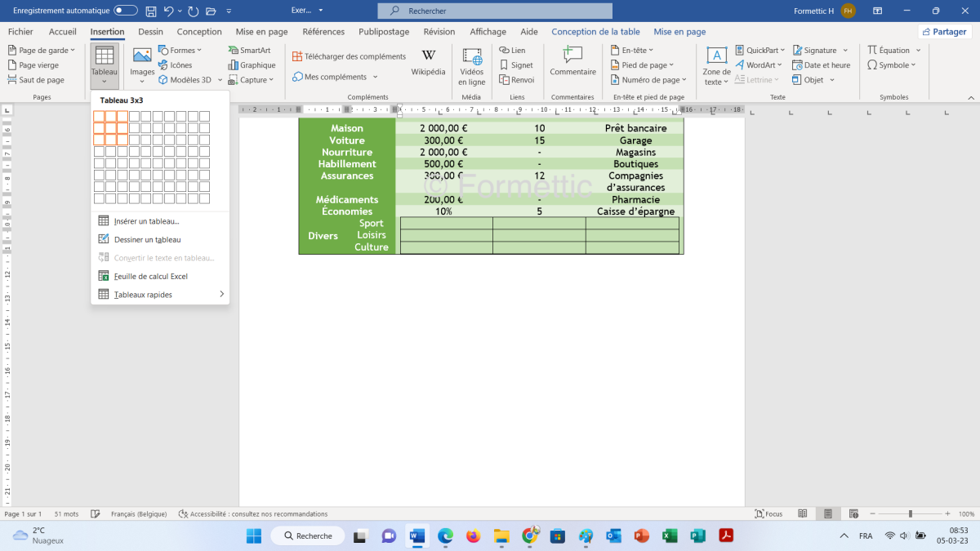Choose Insérer un tableau from the menu
This screenshot has height=551, width=980.
pos(146,221)
